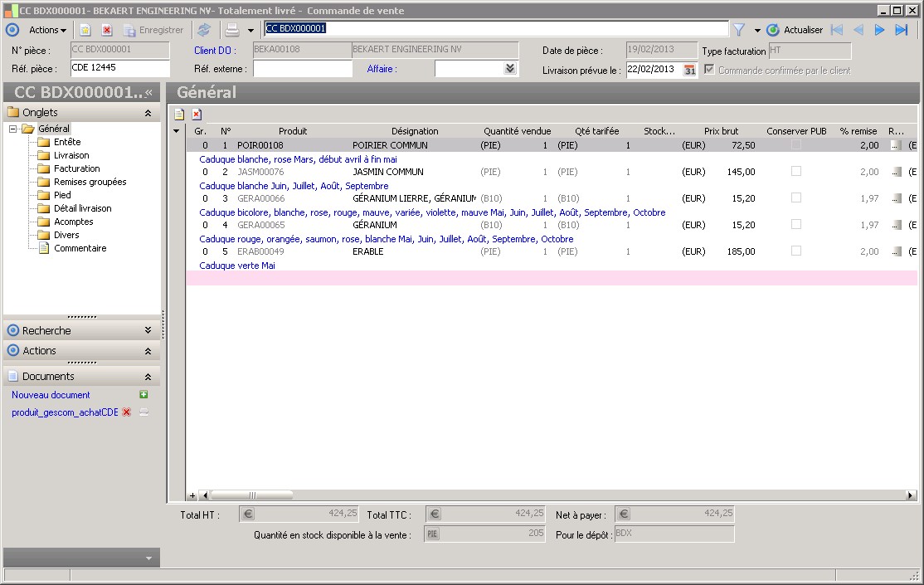Viewport: 924px width, 585px height.
Task: Delete the produit_gescom_achatCDE attachment
Action: coord(127,412)
